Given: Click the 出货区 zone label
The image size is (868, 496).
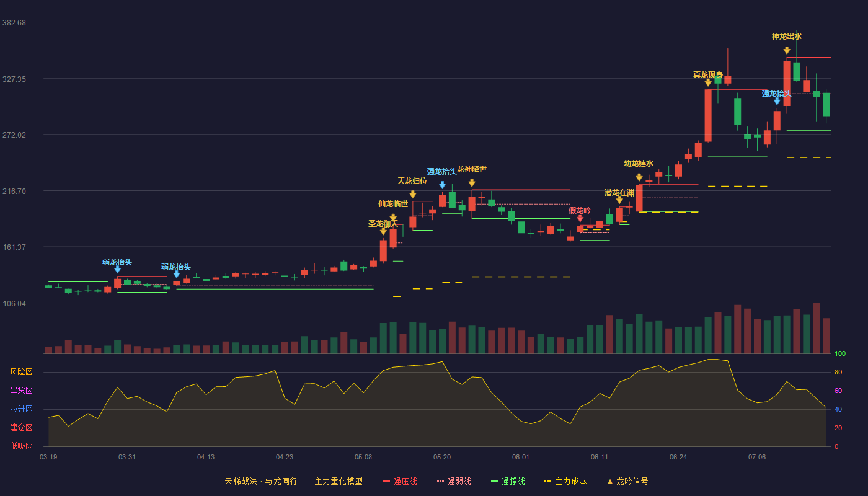Looking at the screenshot, I should coord(22,391).
